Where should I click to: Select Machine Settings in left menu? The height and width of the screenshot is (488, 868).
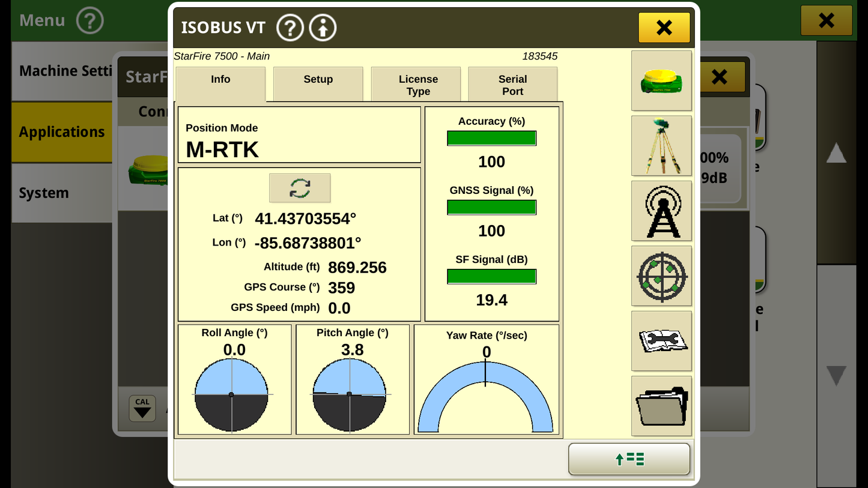coord(62,71)
